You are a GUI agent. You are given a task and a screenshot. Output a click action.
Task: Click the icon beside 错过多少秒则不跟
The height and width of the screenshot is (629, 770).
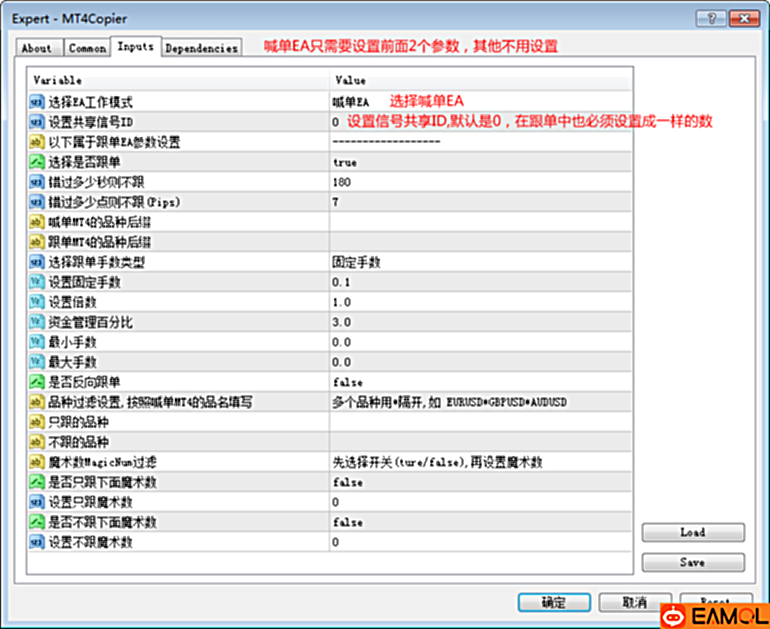click(38, 182)
